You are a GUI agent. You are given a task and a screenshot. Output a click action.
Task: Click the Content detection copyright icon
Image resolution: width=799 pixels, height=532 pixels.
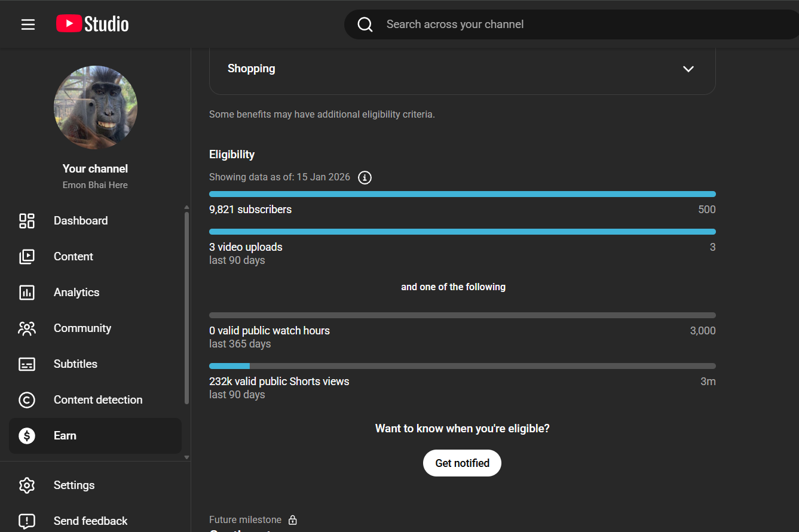point(27,400)
